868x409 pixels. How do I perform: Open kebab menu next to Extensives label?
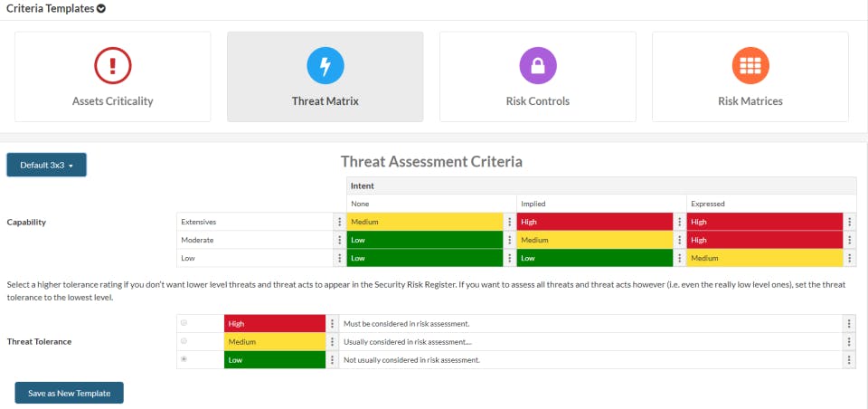339,222
